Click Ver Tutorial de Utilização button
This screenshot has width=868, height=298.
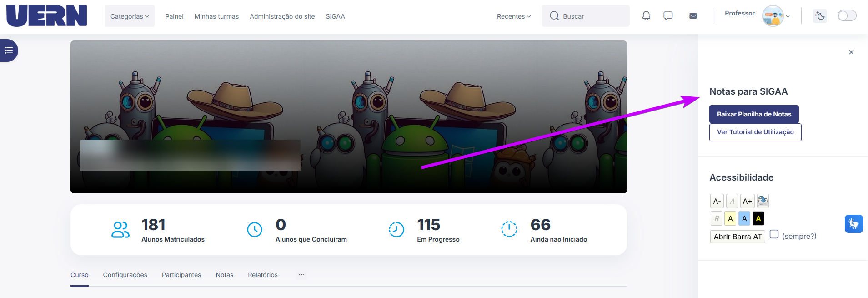pyautogui.click(x=755, y=132)
